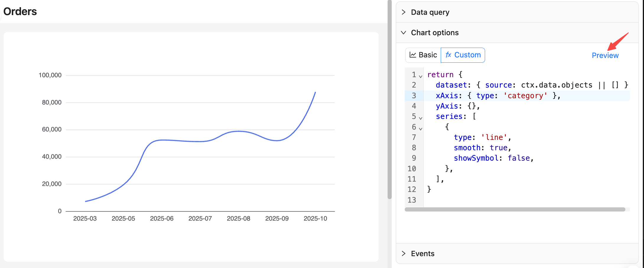Switch to the Basic tab

pos(423,55)
